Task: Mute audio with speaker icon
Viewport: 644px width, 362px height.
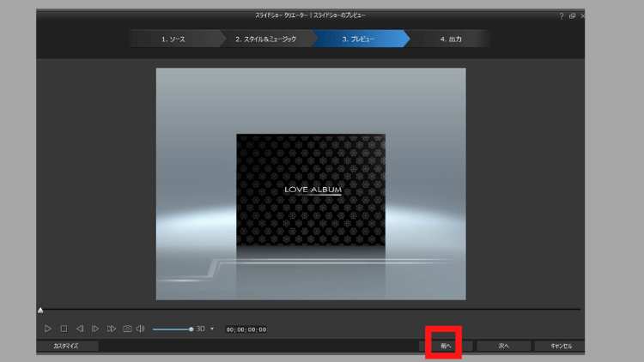Action: [x=141, y=329]
